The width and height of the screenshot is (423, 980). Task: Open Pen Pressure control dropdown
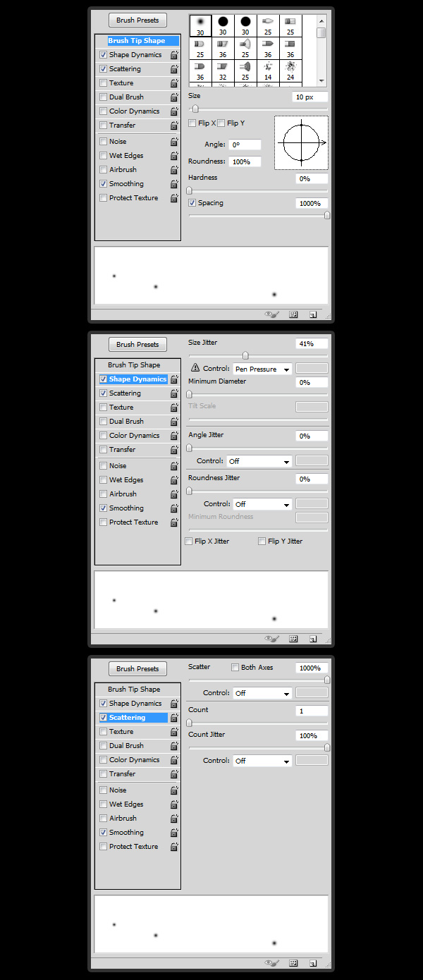pyautogui.click(x=262, y=369)
